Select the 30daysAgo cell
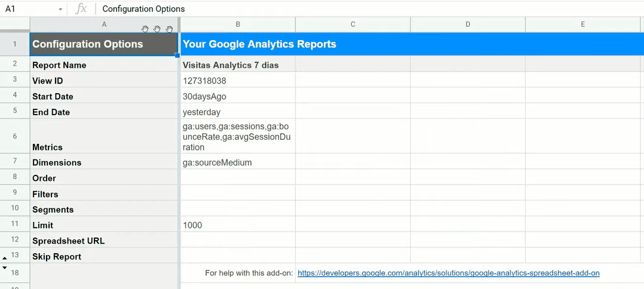The width and height of the screenshot is (644, 289). (x=238, y=96)
